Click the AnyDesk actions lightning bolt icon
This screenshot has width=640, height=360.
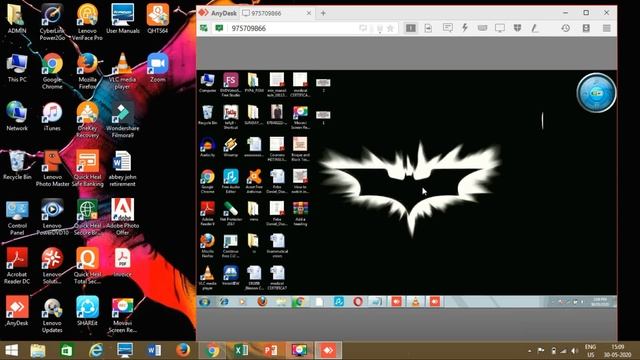(x=464, y=28)
